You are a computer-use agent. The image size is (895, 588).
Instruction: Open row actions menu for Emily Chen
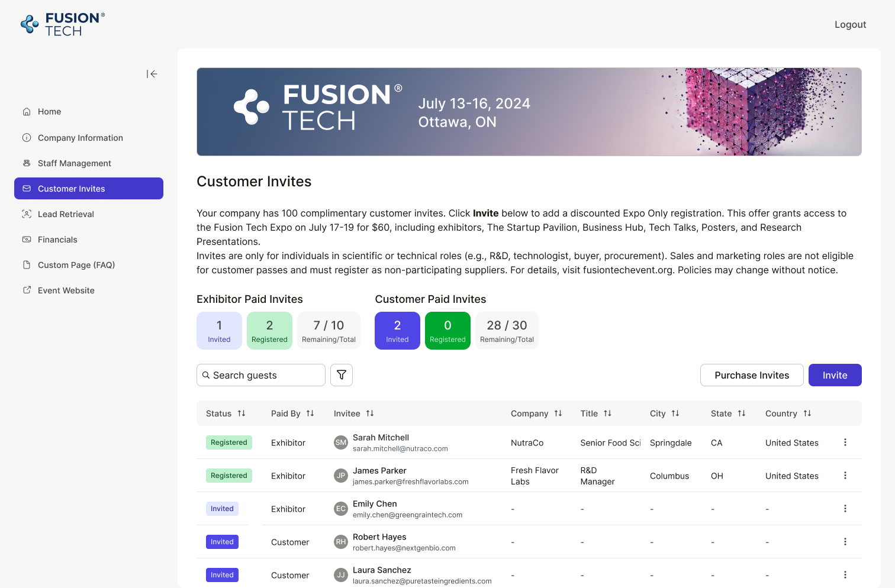(845, 509)
